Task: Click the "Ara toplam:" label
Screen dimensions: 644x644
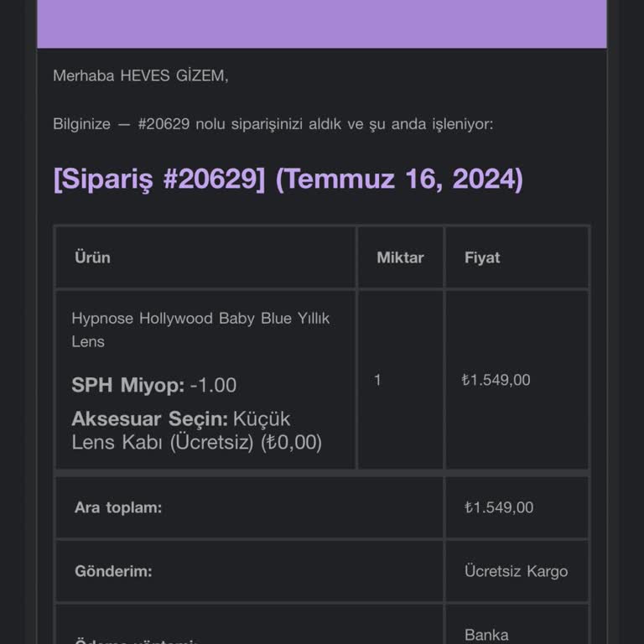Action: (x=118, y=507)
